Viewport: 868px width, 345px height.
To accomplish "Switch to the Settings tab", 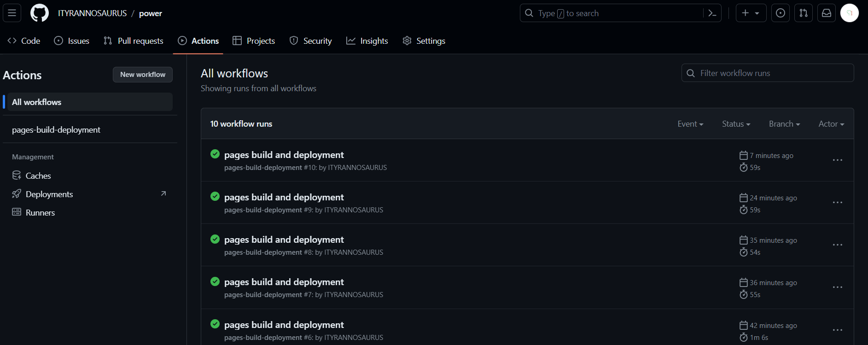I will 424,41.
